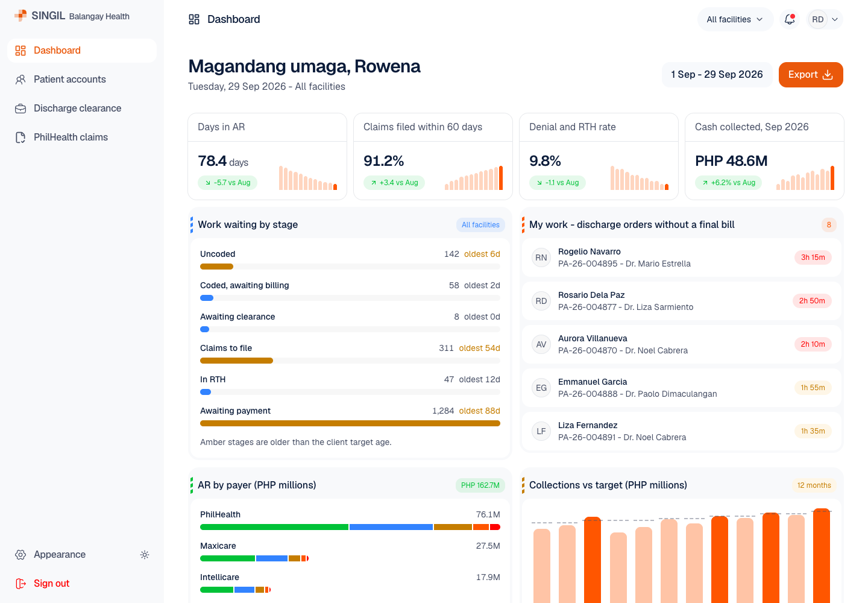The image size is (868, 603).
Task: Open Patient accounts in sidebar
Action: [82, 80]
